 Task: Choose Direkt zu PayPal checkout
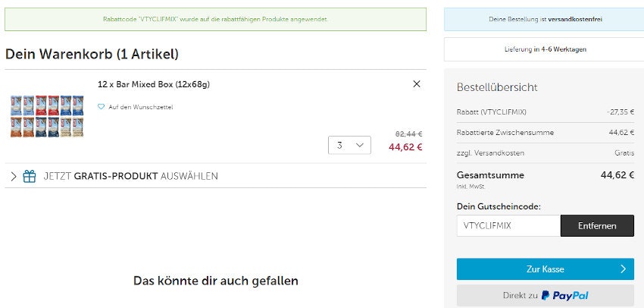(x=545, y=296)
